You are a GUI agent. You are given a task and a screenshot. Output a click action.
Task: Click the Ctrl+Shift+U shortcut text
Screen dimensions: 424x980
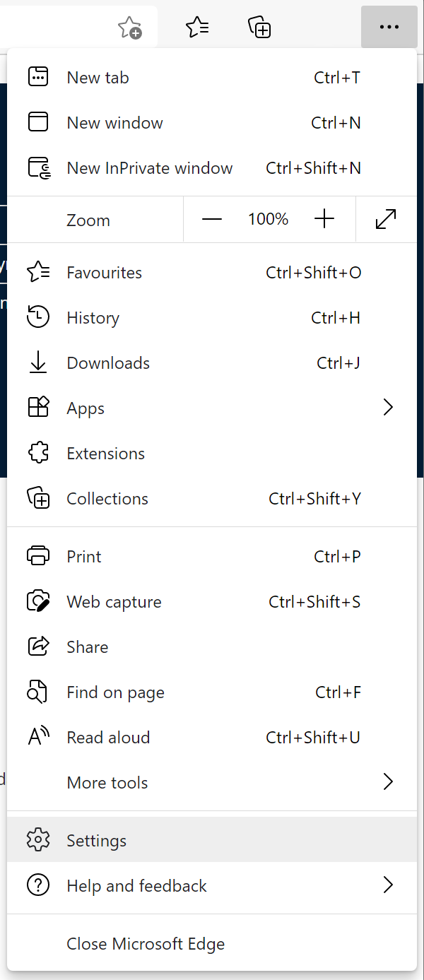[313, 738]
